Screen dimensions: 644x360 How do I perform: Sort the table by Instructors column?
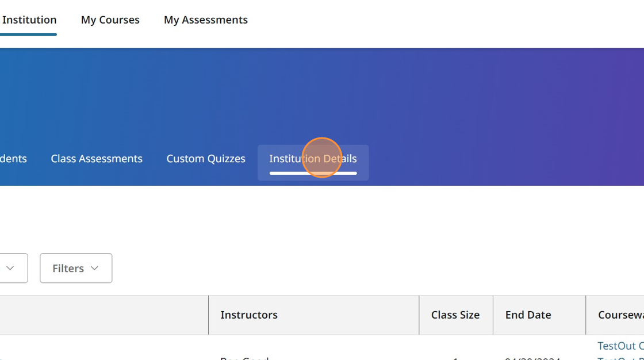click(x=248, y=315)
